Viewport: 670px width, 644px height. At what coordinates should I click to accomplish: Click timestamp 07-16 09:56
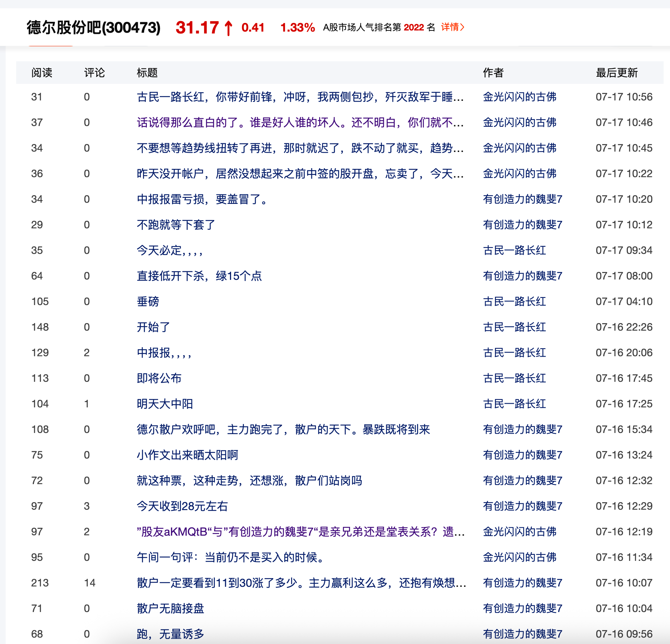pyautogui.click(x=624, y=634)
